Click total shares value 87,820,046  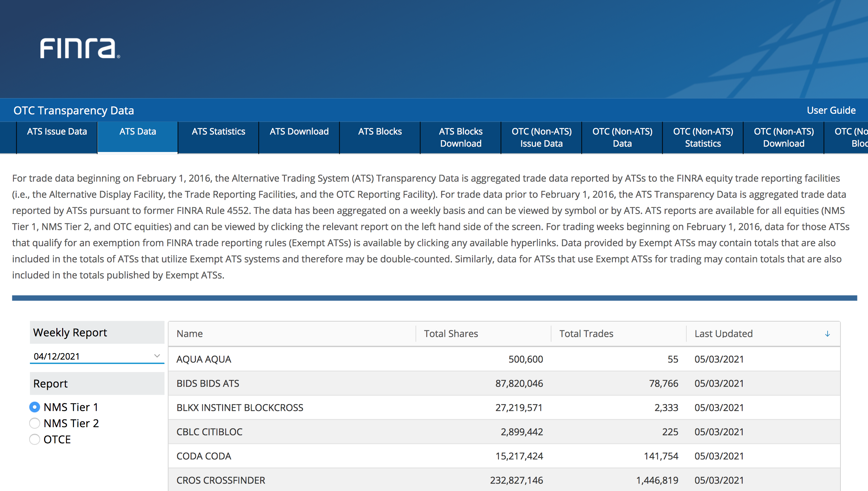(519, 383)
